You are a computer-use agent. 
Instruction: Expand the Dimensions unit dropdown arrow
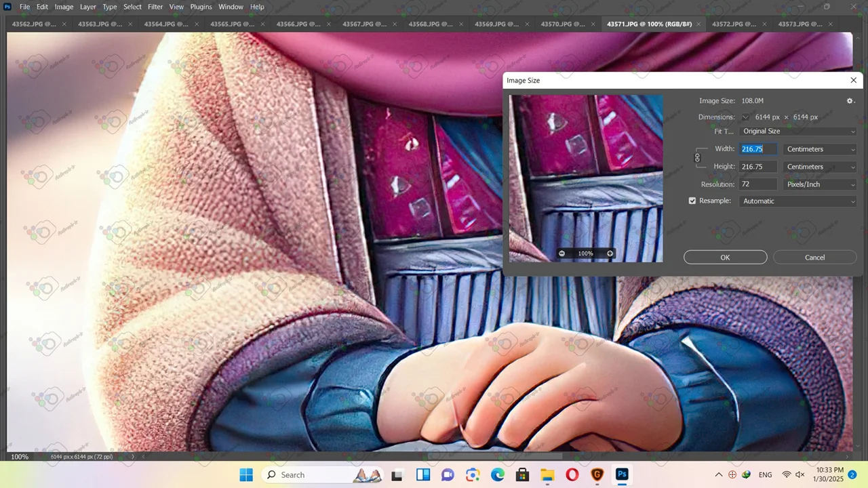(745, 117)
